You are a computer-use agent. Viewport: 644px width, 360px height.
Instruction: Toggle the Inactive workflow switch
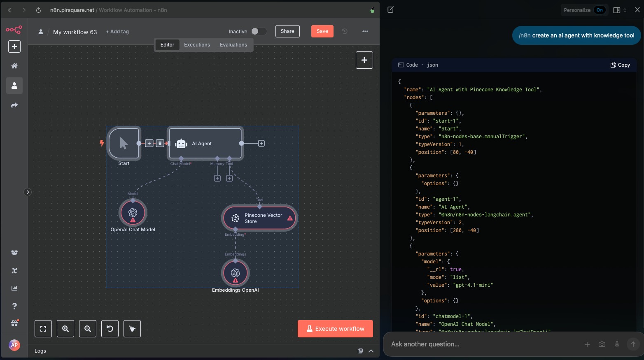point(259,31)
